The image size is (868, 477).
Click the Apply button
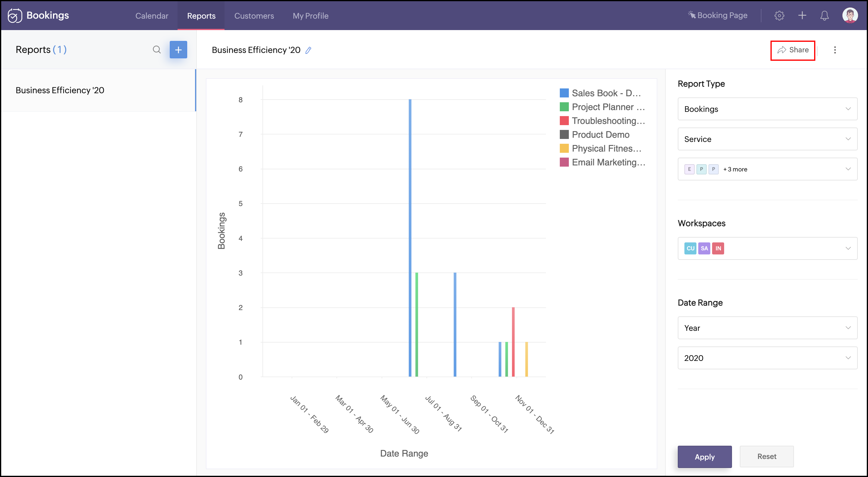[705, 457]
